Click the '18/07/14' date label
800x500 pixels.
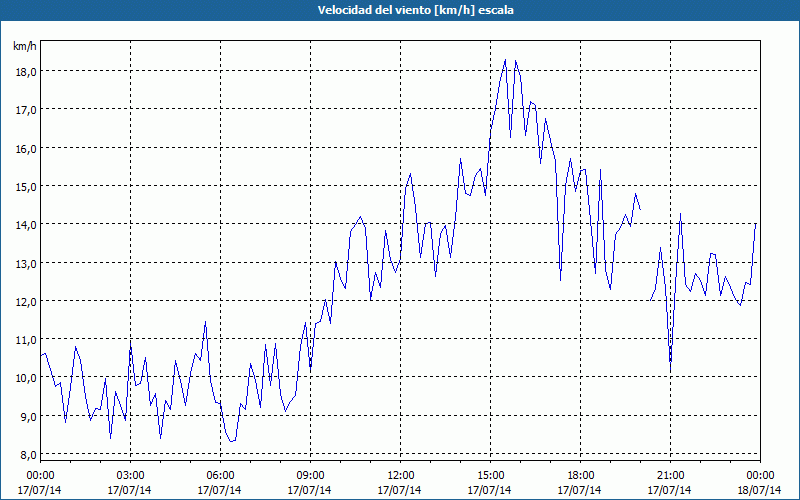click(760, 490)
